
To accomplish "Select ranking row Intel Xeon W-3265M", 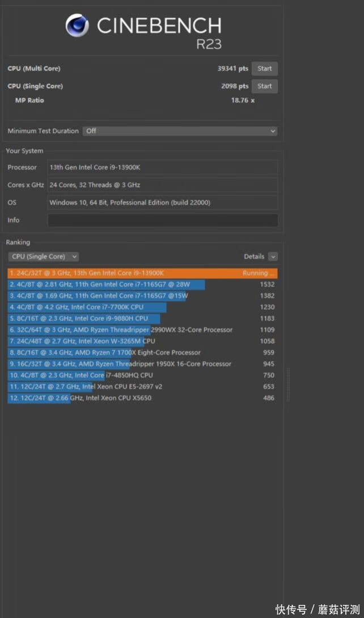I will pos(142,341).
